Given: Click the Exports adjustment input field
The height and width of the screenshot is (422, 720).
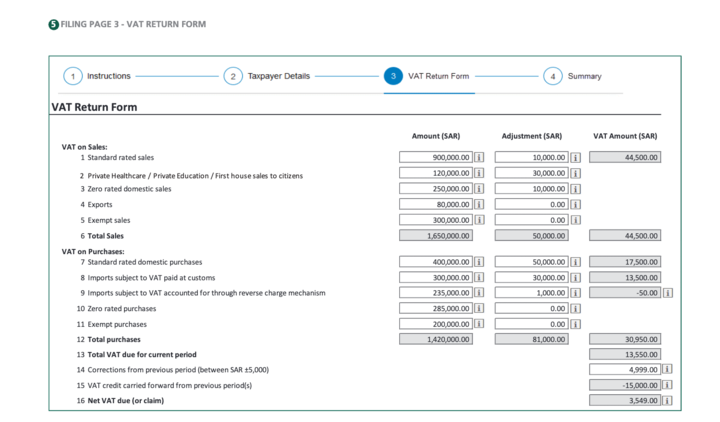Looking at the screenshot, I should [x=530, y=204].
